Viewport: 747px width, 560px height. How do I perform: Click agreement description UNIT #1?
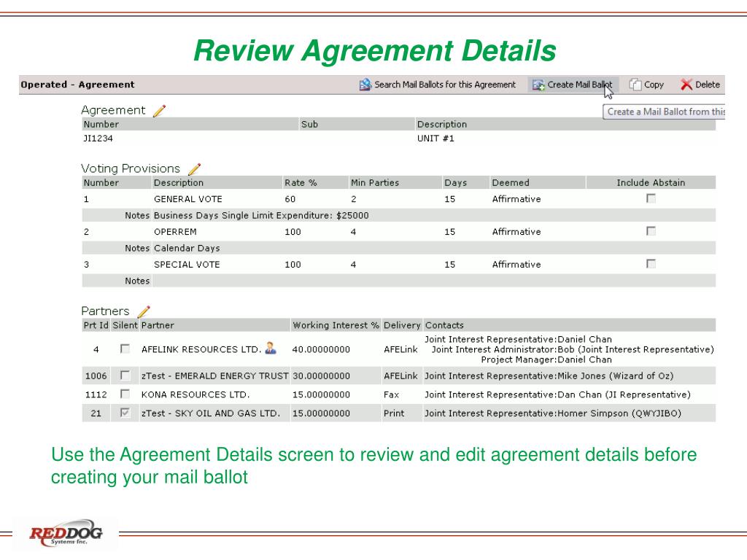[x=436, y=139]
